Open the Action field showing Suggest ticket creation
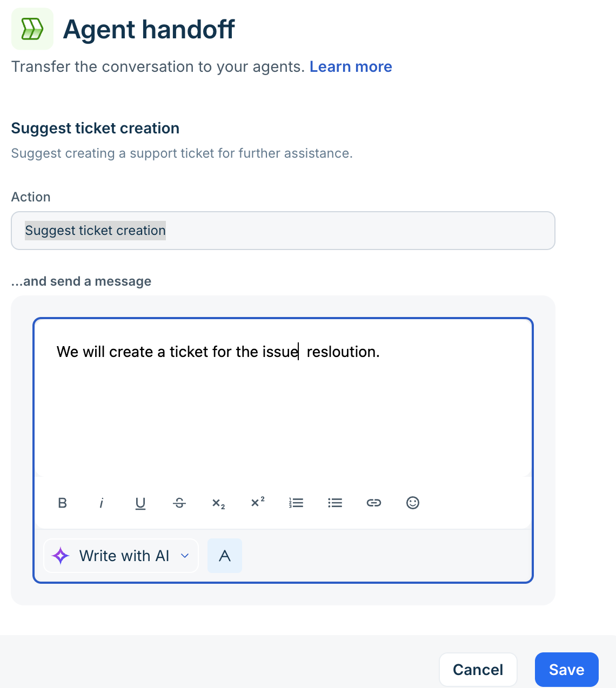Viewport: 616px width, 688px height. 283,231
